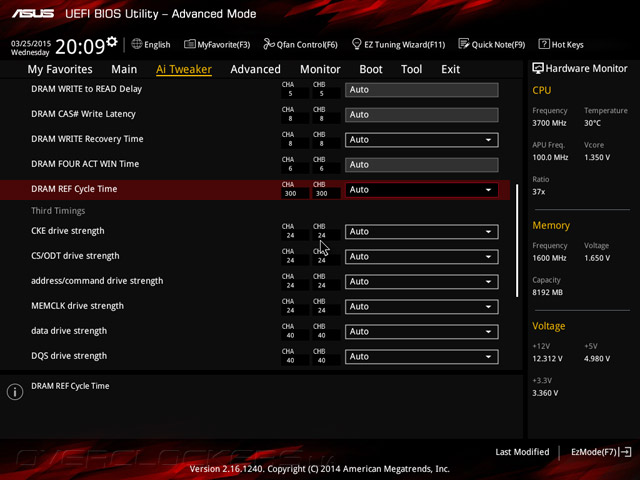Image resolution: width=640 pixels, height=480 pixels.
Task: Click the Last Modified button
Action: click(x=522, y=452)
